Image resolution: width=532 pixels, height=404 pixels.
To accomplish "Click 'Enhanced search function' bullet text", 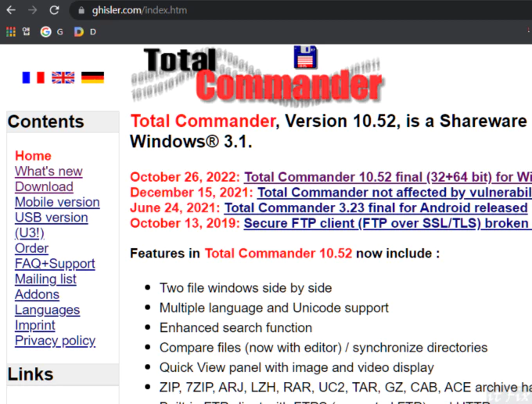I will pyautogui.click(x=235, y=327).
